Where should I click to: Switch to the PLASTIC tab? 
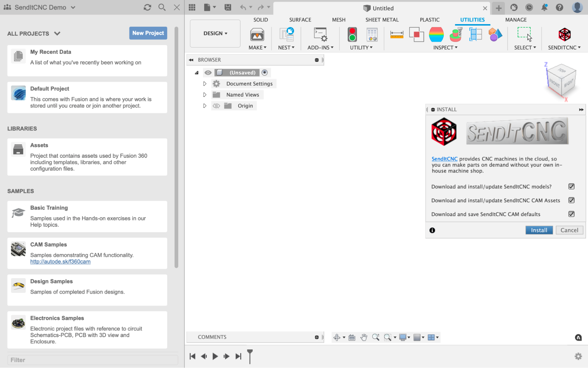click(x=429, y=20)
